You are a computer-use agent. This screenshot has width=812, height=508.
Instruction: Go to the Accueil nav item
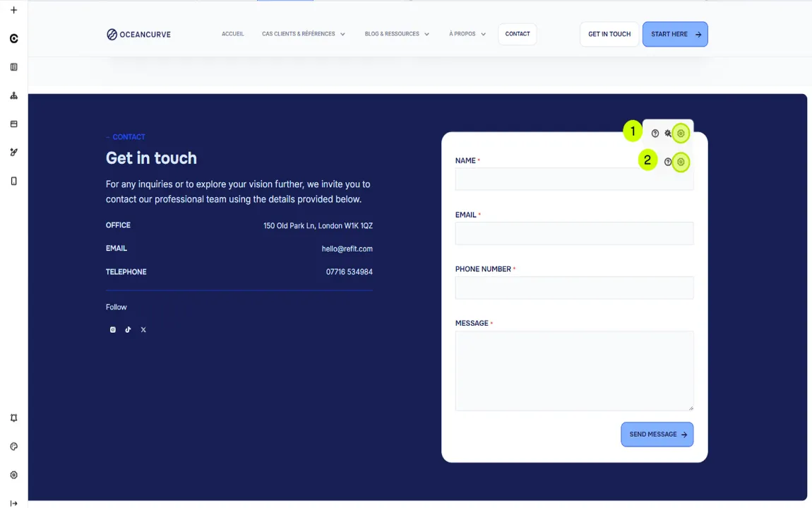pos(232,34)
